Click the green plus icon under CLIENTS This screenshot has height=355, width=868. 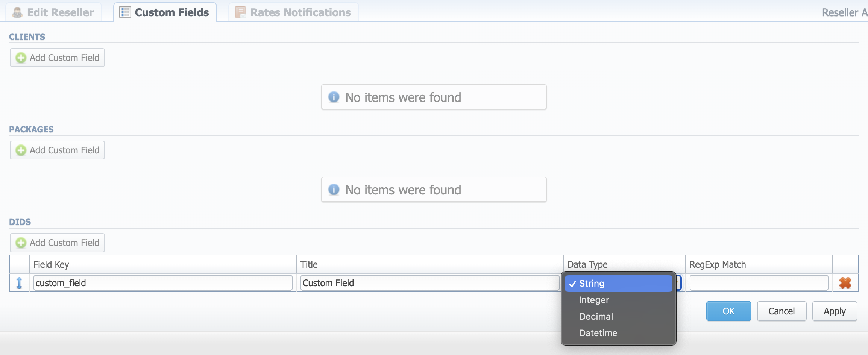(x=21, y=58)
